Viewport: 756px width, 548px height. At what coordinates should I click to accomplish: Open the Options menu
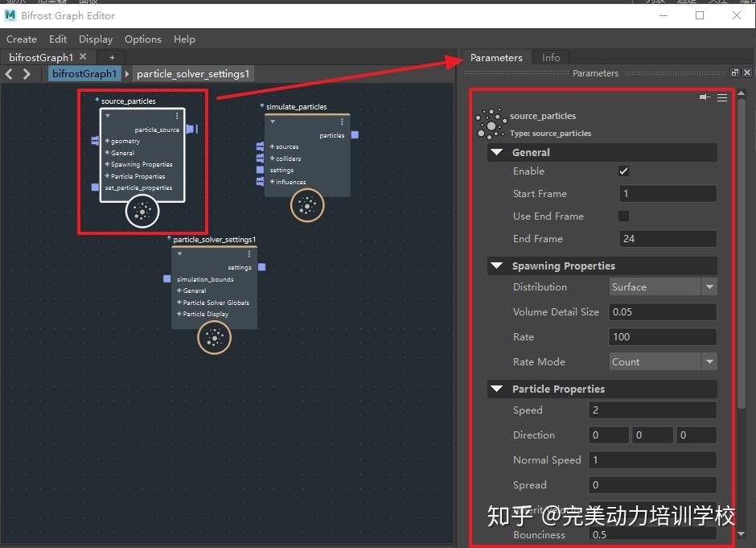[142, 39]
